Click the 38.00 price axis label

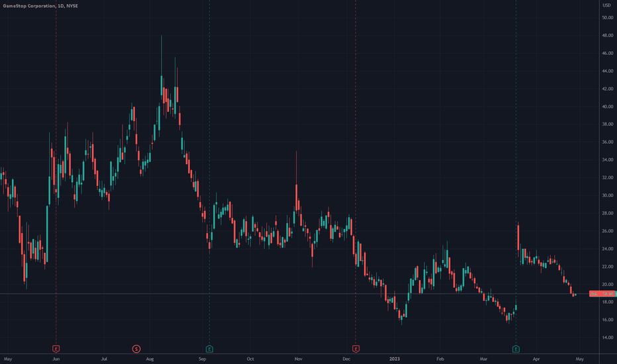pyautogui.click(x=607, y=124)
